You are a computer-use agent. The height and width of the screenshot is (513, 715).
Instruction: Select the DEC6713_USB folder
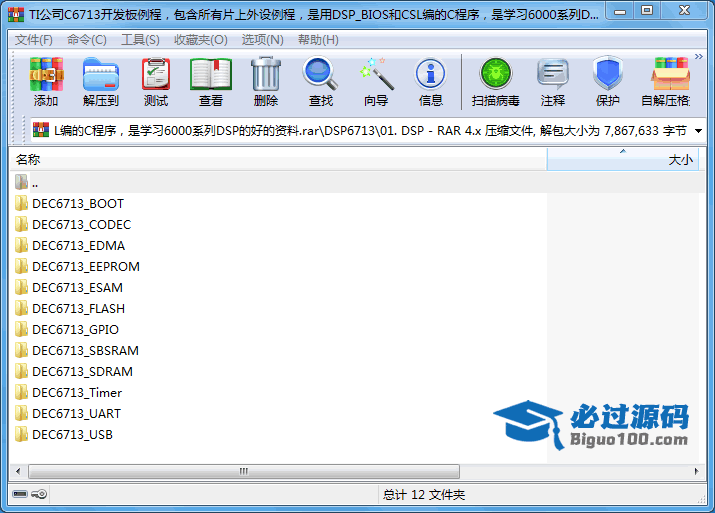click(73, 434)
